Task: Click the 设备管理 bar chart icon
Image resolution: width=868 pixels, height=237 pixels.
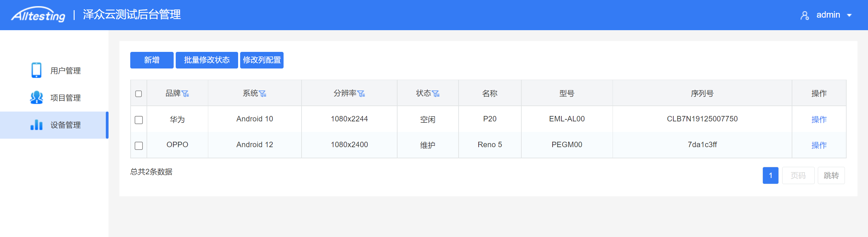Action: [36, 125]
